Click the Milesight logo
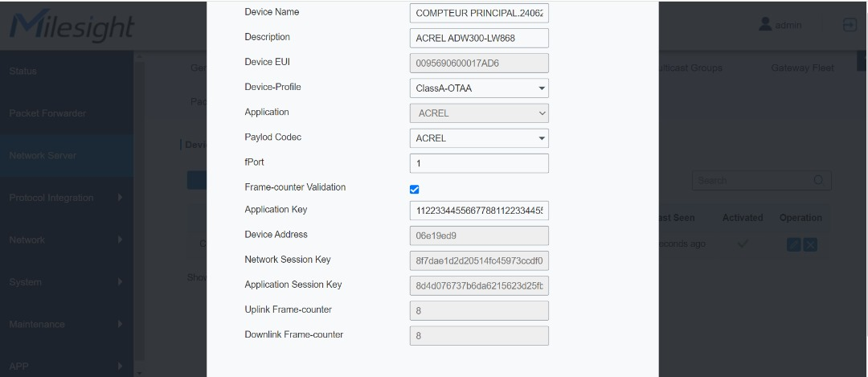Screen dimensions: 868x377 72,27
